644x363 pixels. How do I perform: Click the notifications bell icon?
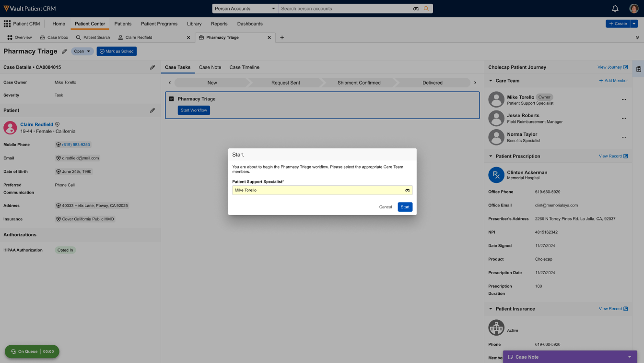(615, 9)
